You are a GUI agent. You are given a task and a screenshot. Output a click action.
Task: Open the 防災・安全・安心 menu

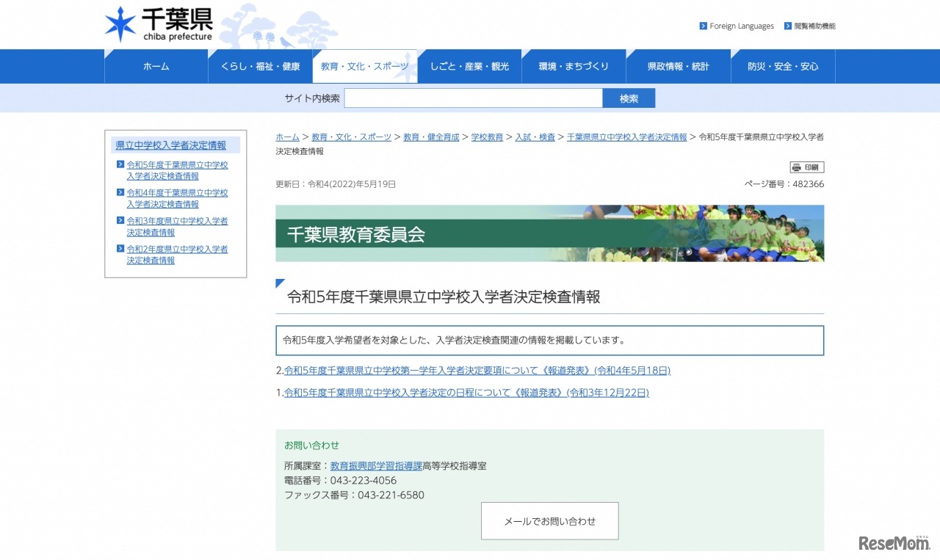click(782, 66)
